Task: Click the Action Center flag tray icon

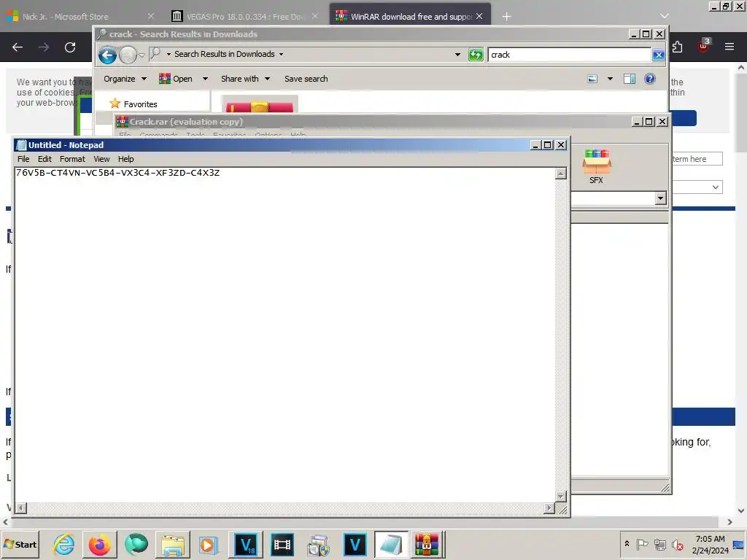Action: (642, 544)
